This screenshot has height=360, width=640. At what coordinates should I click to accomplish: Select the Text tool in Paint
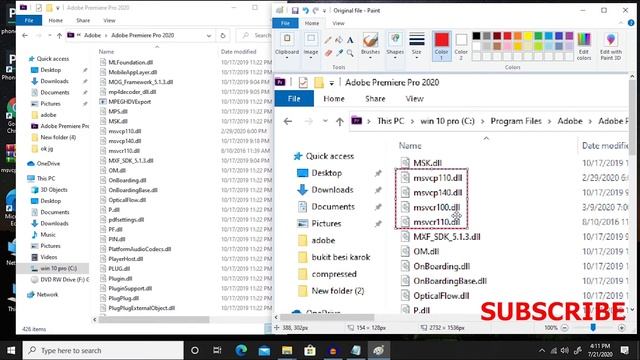tap(350, 40)
